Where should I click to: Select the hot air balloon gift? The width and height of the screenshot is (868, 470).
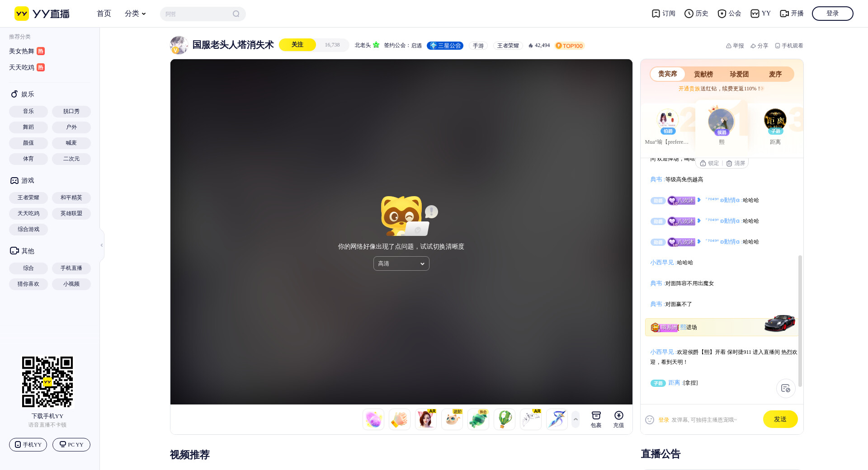505,419
